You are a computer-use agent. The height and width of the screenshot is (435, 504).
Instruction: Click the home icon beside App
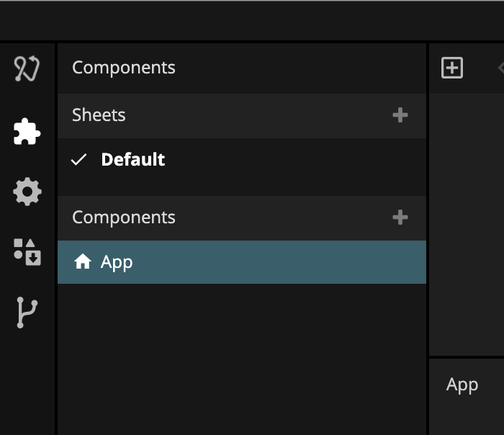point(83,262)
